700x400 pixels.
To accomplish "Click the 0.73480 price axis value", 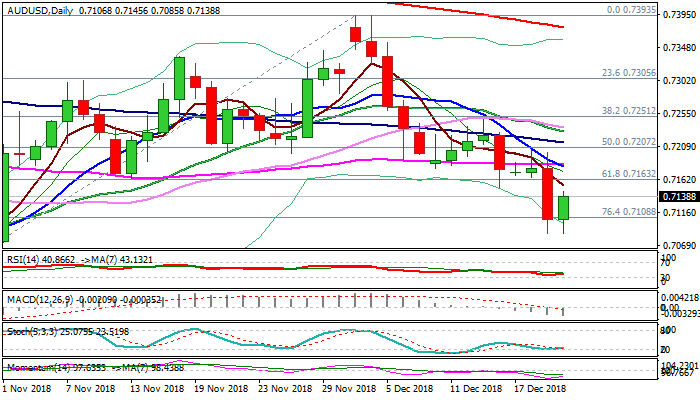I will coord(680,48).
